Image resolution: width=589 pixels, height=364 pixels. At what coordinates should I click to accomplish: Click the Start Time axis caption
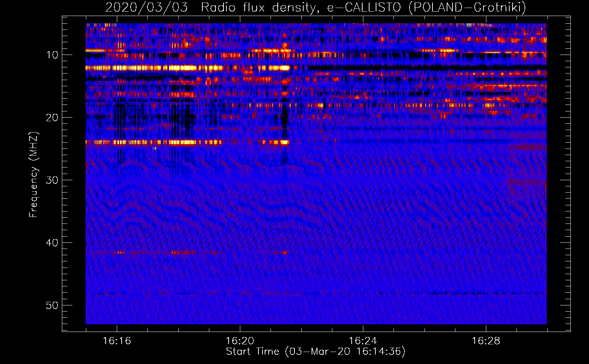pos(316,352)
